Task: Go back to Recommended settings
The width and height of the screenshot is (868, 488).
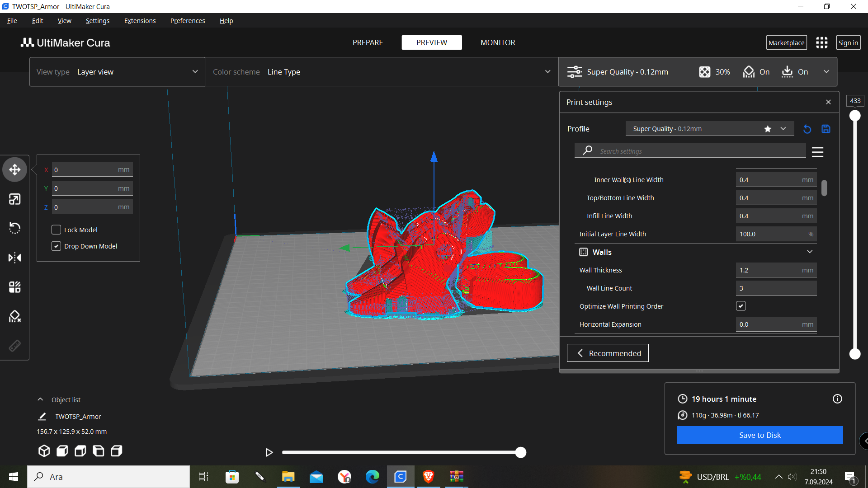Action: 608,353
